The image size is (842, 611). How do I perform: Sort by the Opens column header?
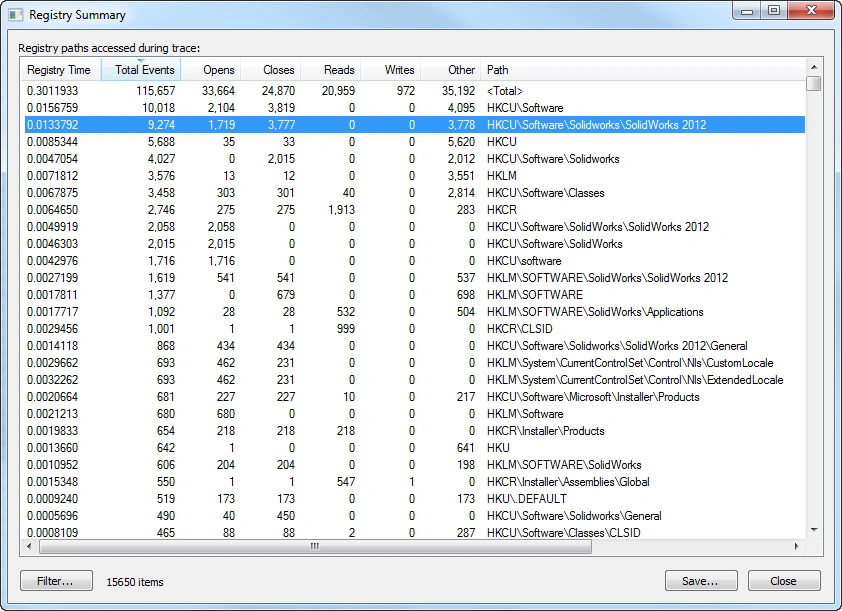tap(211, 70)
